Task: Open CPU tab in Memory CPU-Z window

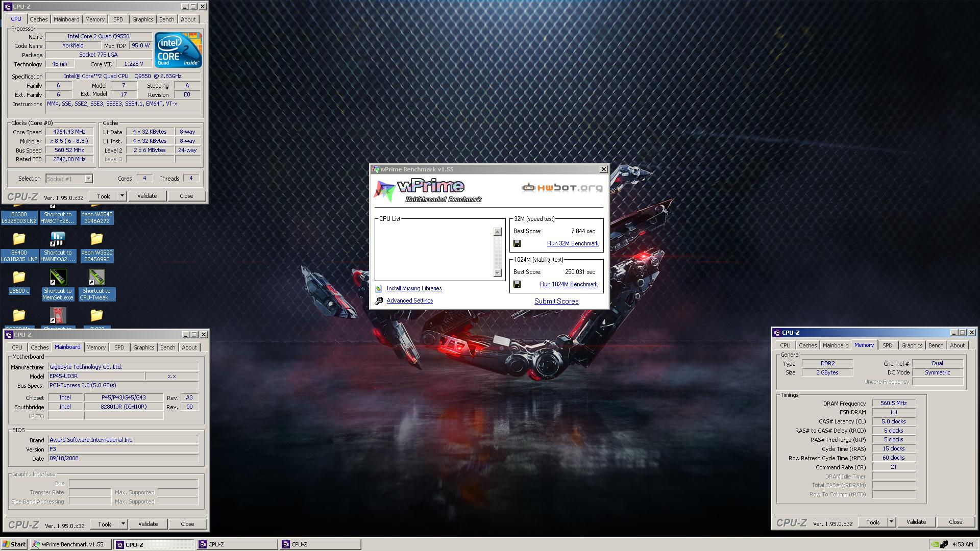Action: click(785, 345)
